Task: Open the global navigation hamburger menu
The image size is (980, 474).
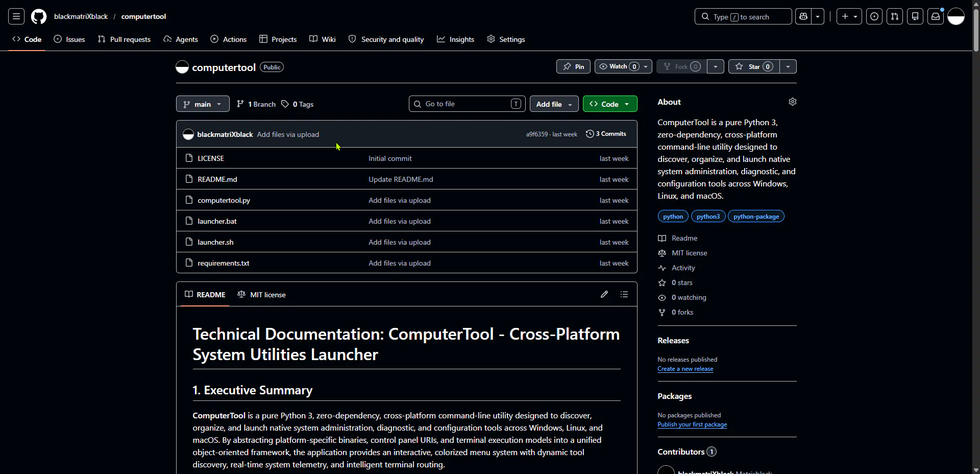Action: click(16, 16)
